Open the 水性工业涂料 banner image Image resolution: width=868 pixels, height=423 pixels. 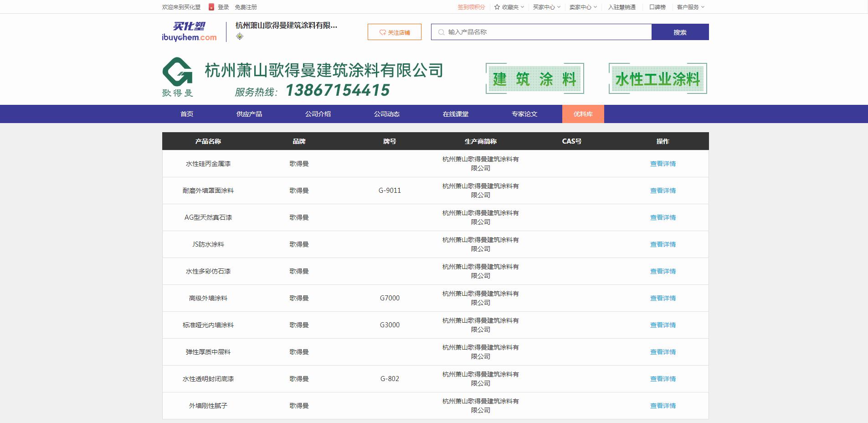click(x=657, y=78)
